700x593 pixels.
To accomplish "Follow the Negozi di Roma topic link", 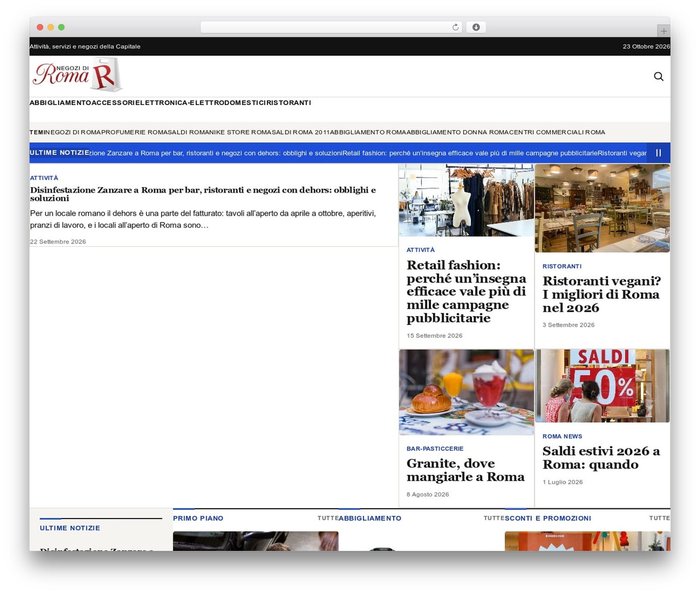I will tap(72, 132).
